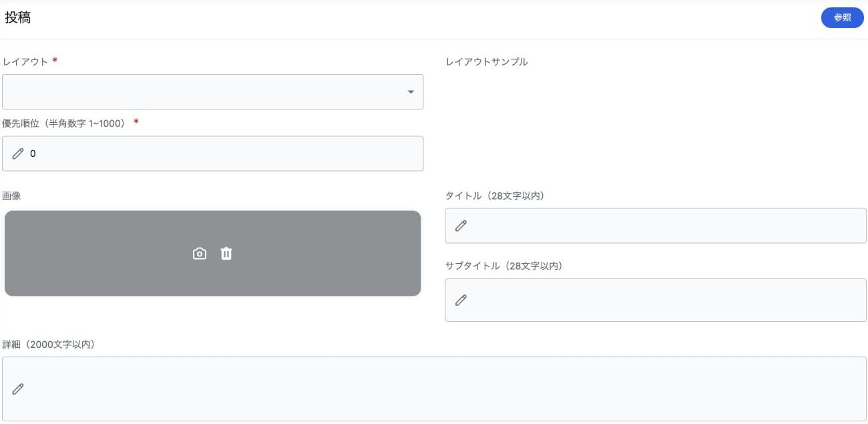
Task: Click the 投稿 page heading
Action: pyautogui.click(x=18, y=18)
